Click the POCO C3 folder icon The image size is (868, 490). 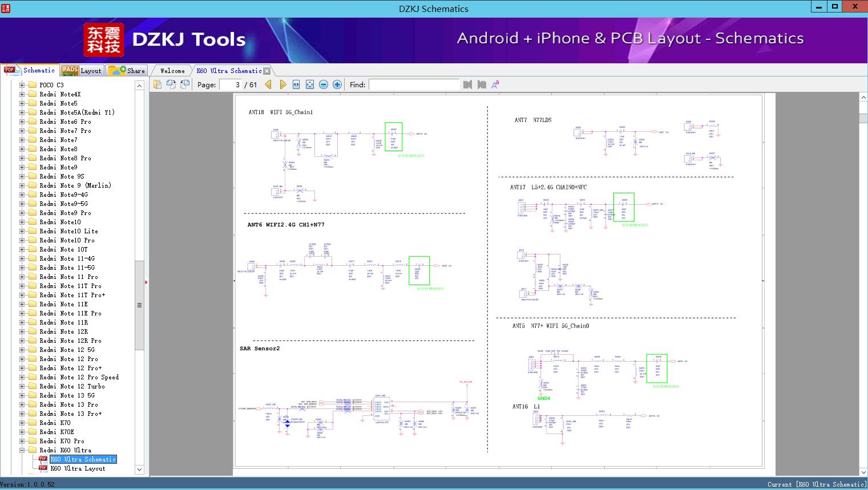[x=33, y=85]
